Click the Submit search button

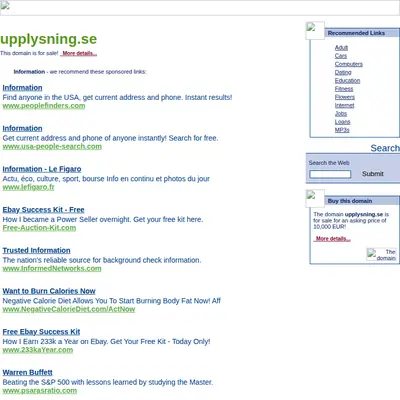point(373,174)
